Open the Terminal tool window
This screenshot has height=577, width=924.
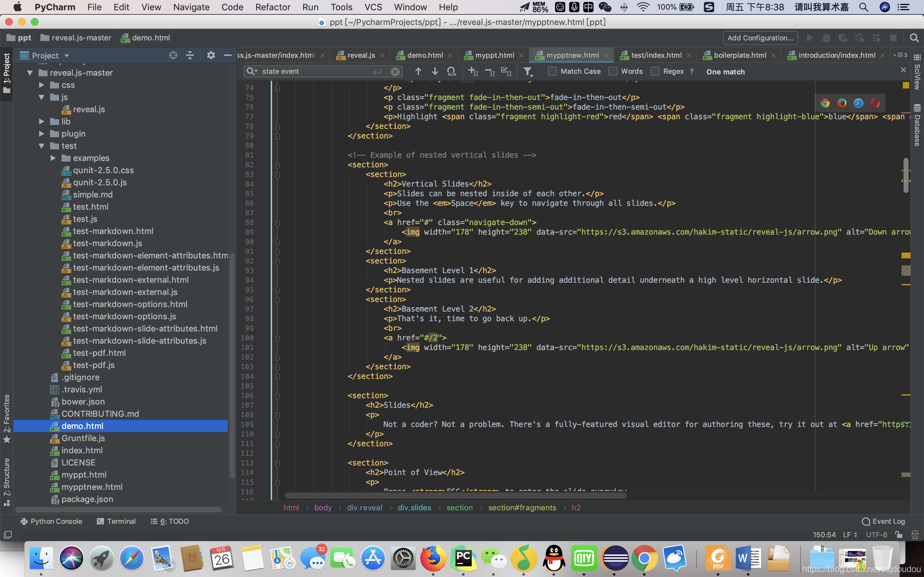[116, 521]
